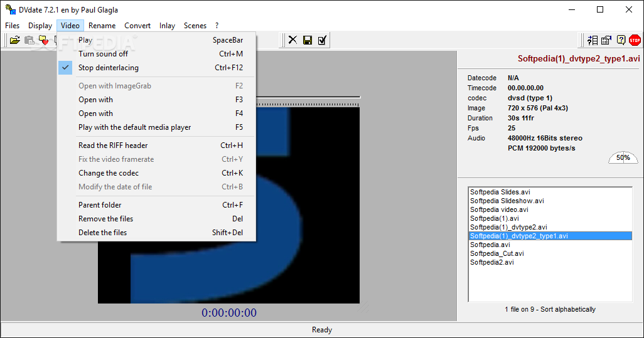Click the folder with red heart icon
644x338 pixels.
(x=43, y=40)
